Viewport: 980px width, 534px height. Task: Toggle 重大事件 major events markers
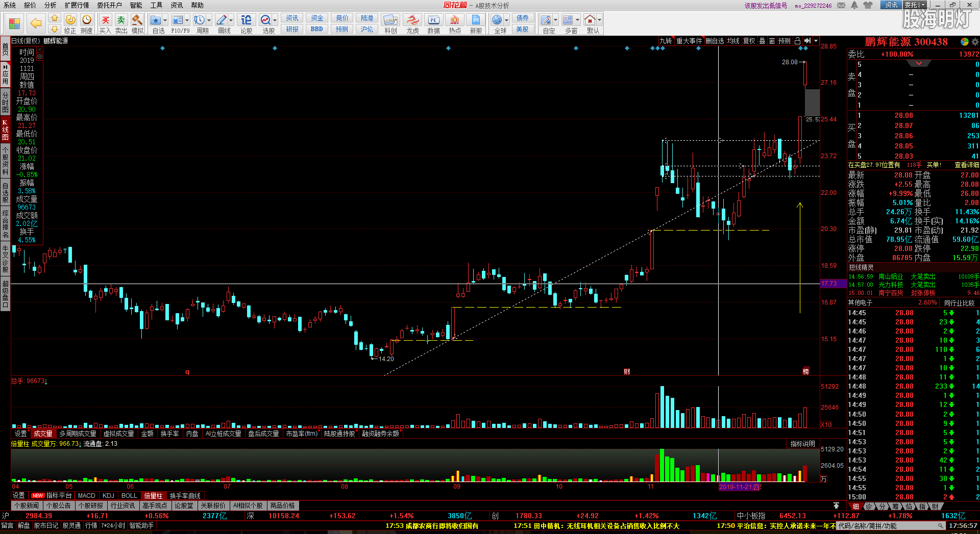[689, 41]
